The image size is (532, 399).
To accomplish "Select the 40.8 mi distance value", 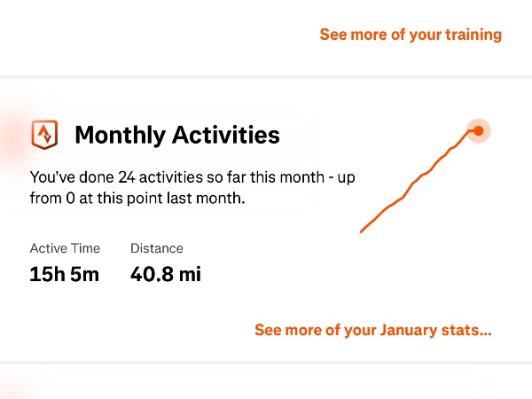I will pos(166,274).
